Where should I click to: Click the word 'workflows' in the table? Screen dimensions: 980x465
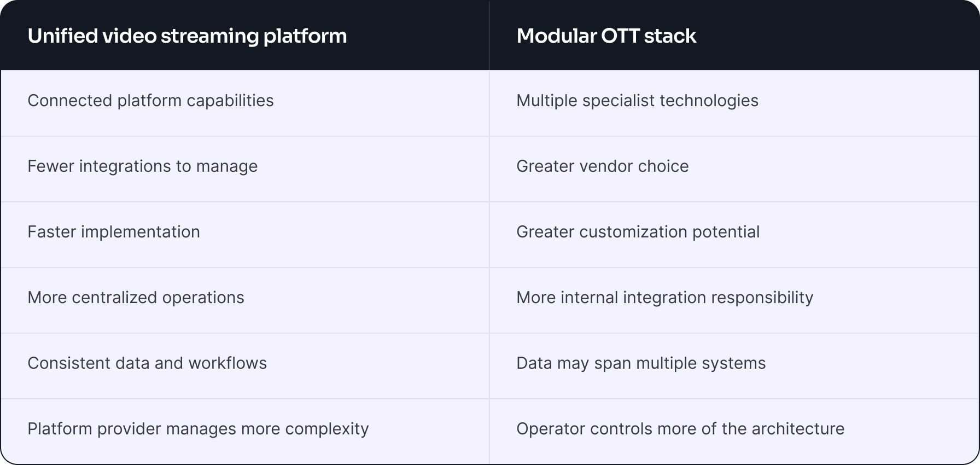coord(227,363)
